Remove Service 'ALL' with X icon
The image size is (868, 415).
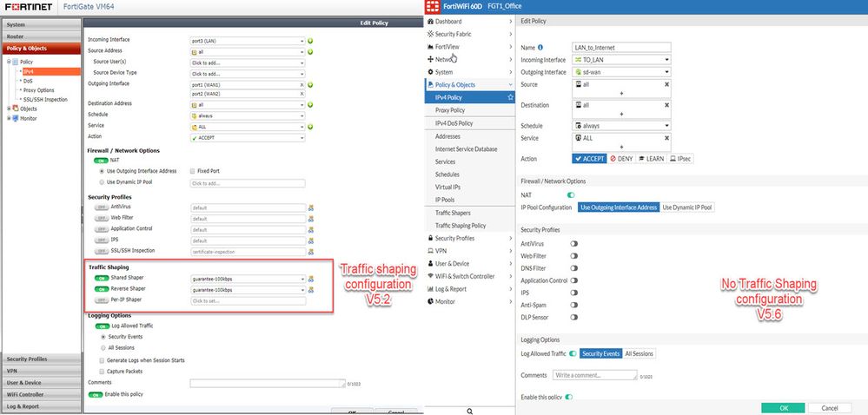(x=666, y=138)
